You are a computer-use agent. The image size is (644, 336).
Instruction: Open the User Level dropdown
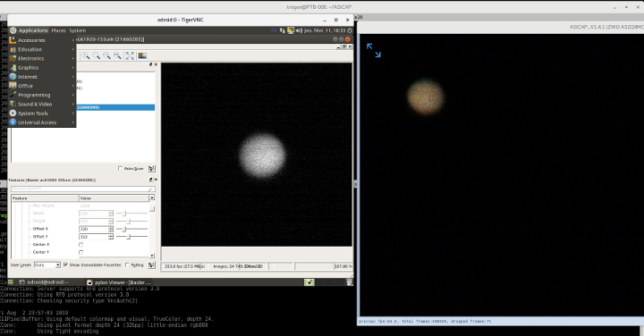tap(47, 265)
